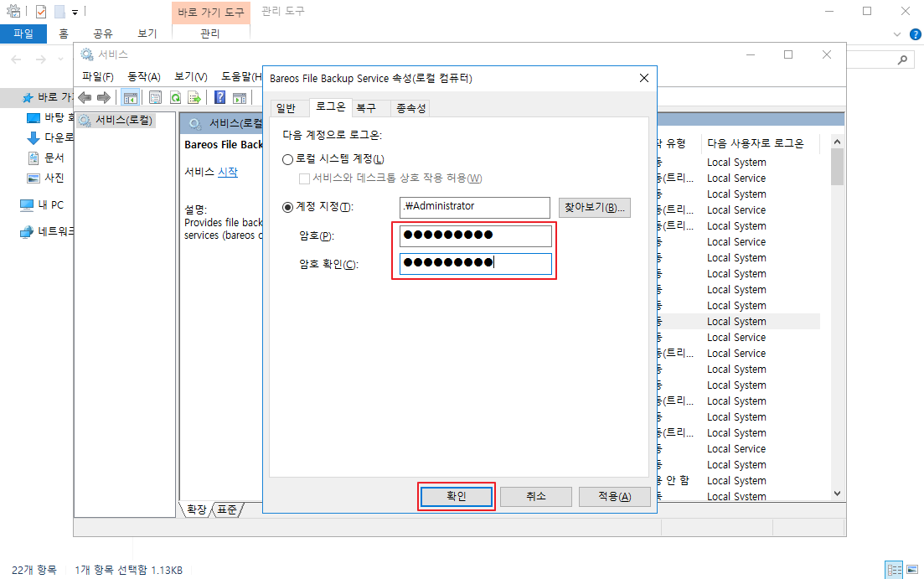This screenshot has height=579, width=924.
Task: Click scroll-up arrow of services list
Action: pos(837,142)
